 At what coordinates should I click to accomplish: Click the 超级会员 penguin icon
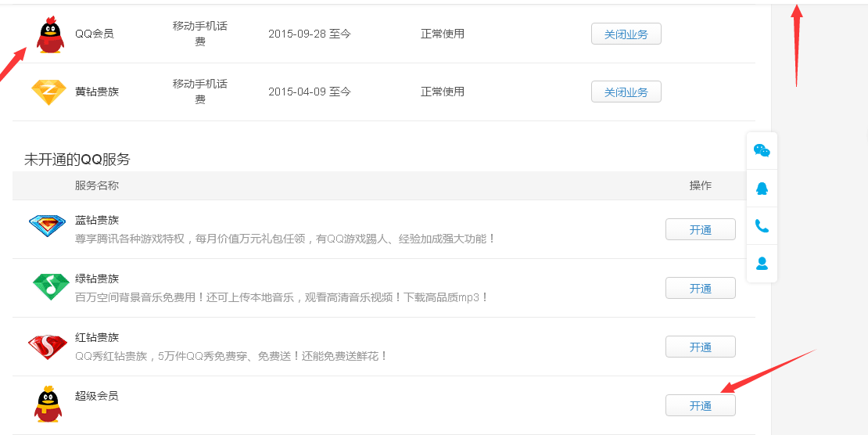pos(48,404)
